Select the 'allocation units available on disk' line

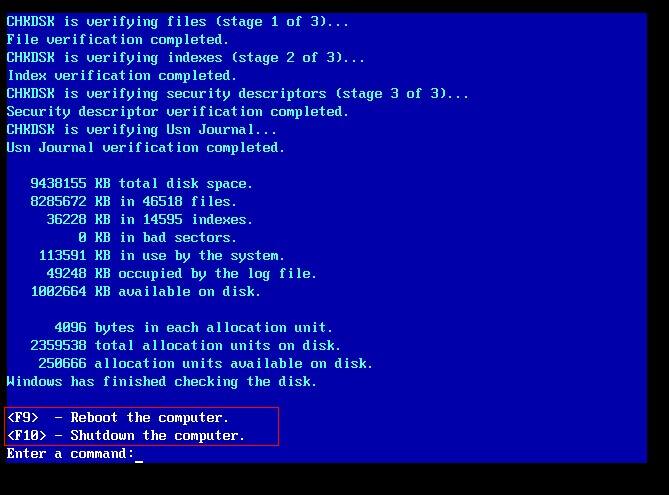(x=205, y=363)
